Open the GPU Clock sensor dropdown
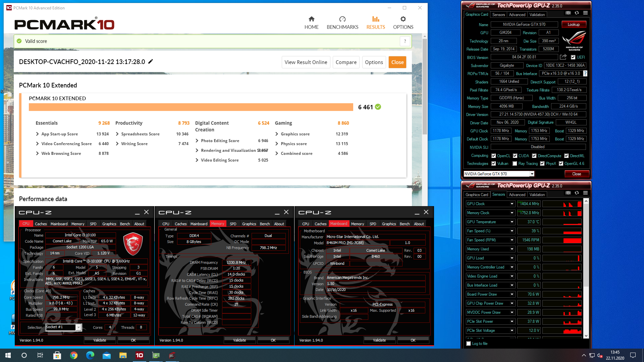Screen dimensions: 644x362 tap(512, 204)
